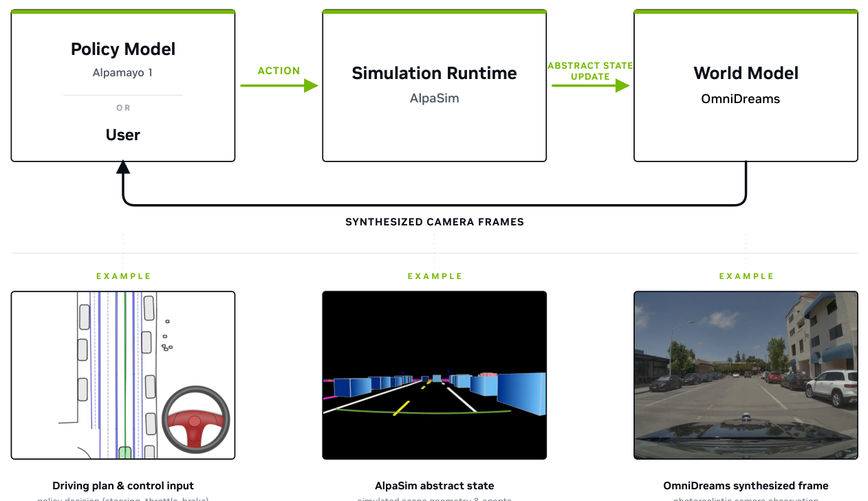The width and height of the screenshot is (868, 501).
Task: Click the Alpamayo 1 label
Action: [x=123, y=72]
